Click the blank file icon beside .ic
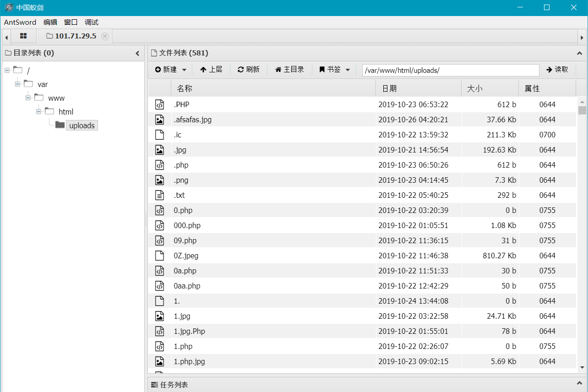This screenshot has height=392, width=588. [x=159, y=135]
